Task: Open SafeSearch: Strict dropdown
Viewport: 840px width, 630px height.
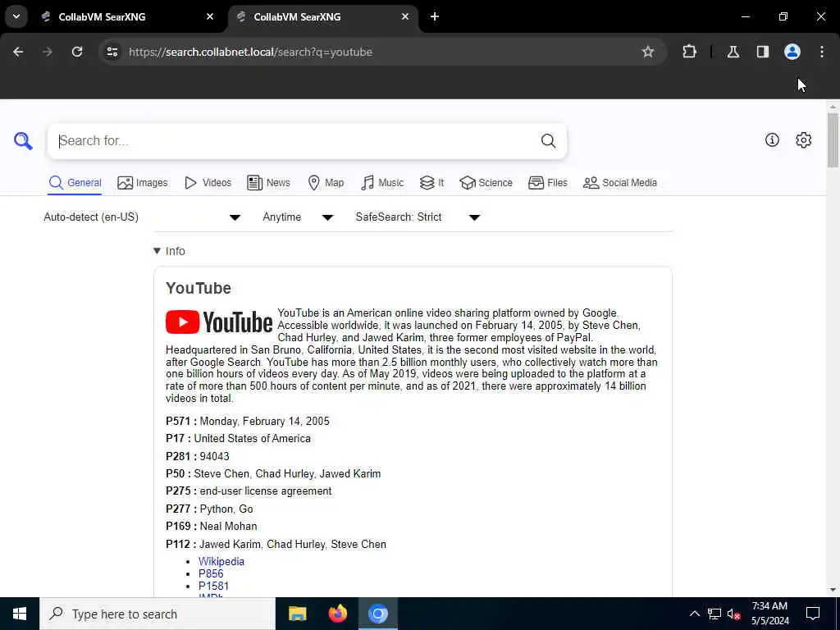Action: (x=418, y=217)
